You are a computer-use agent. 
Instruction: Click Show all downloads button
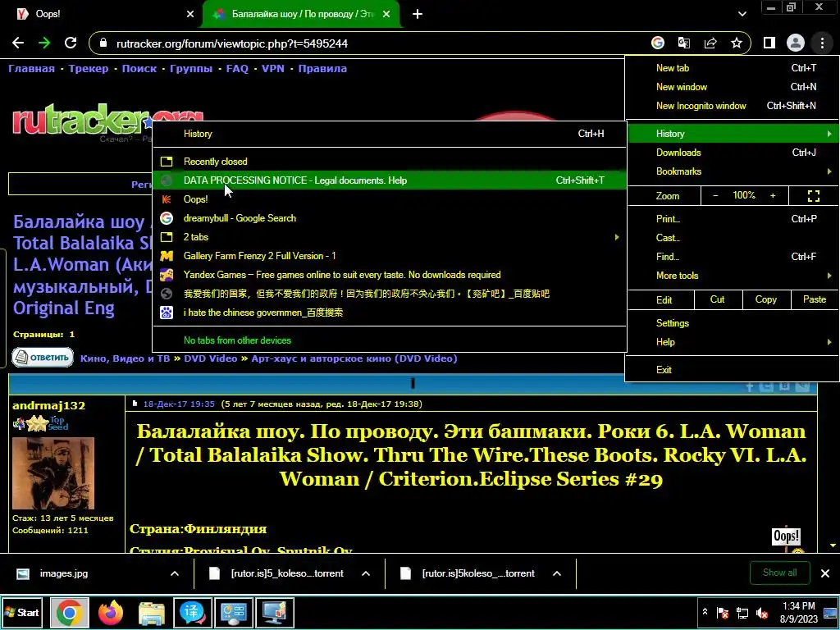(x=780, y=573)
